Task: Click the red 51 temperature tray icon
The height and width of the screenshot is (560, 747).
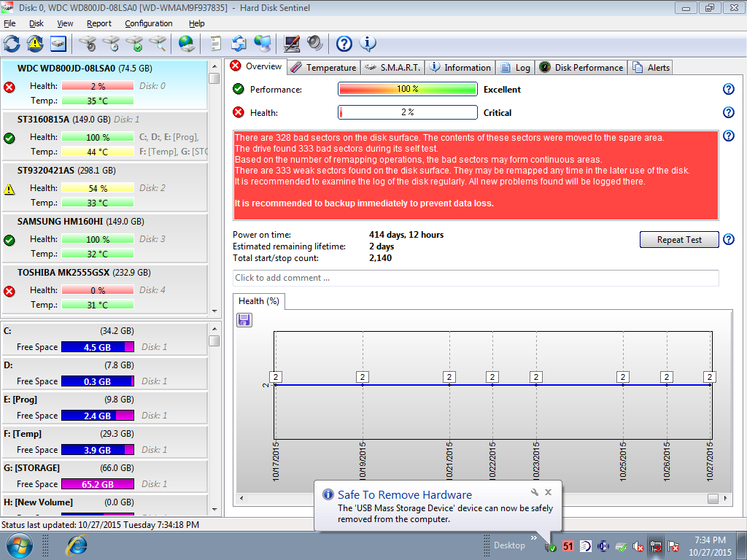Action: tap(568, 546)
